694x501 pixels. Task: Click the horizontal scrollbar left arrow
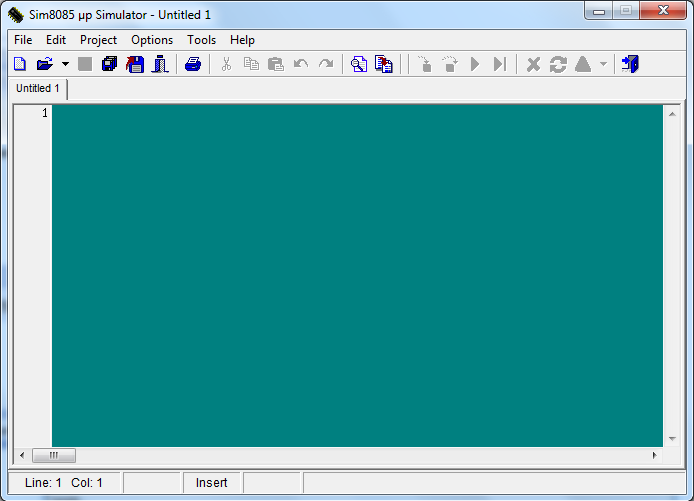click(x=22, y=455)
